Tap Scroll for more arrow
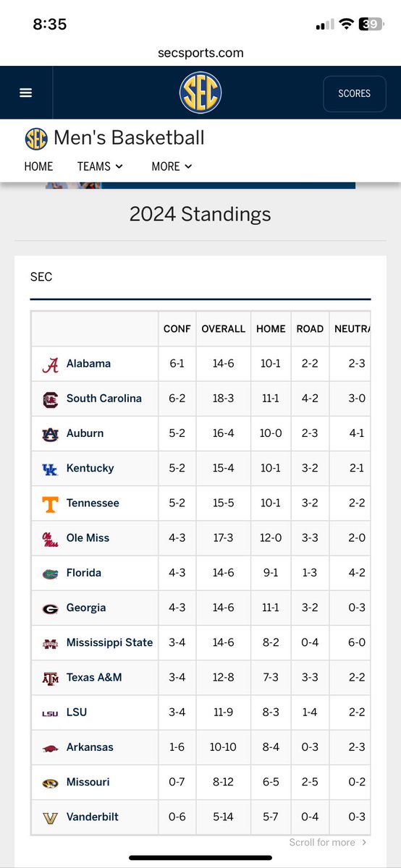The image size is (401, 868). [x=364, y=842]
